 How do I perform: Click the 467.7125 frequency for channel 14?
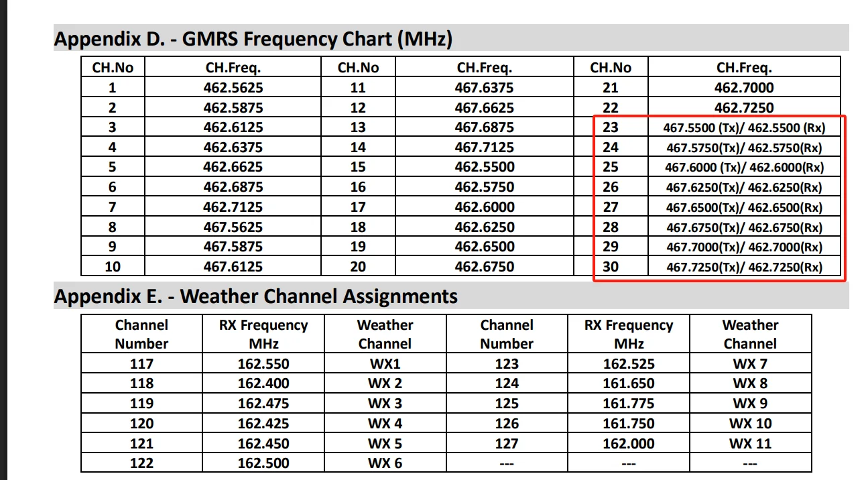click(484, 147)
